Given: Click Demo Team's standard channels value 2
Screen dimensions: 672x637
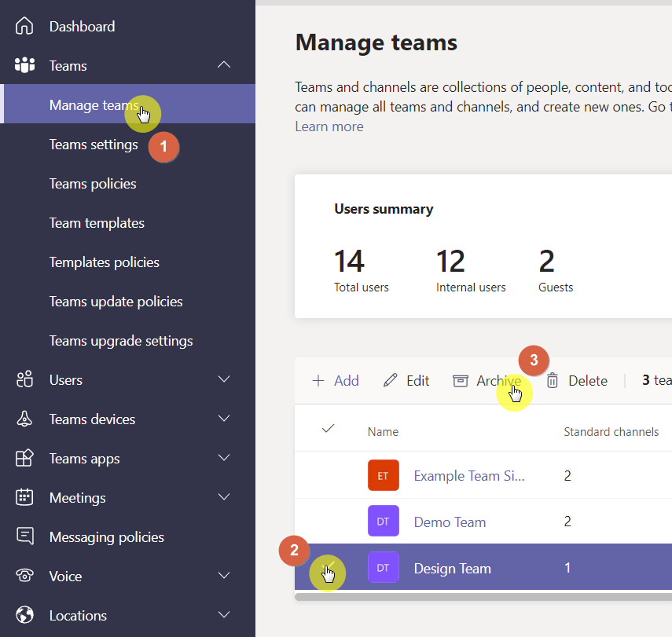Looking at the screenshot, I should tap(567, 522).
